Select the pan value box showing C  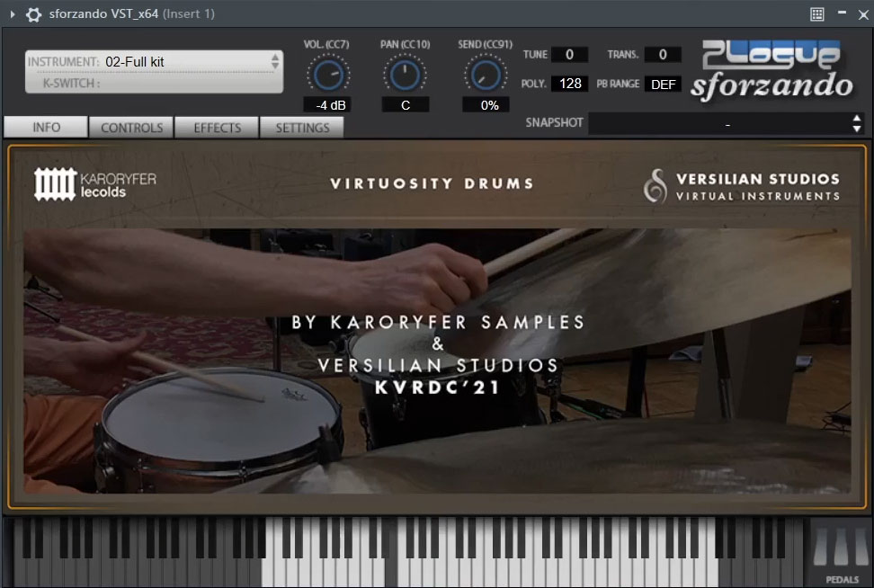(x=406, y=105)
